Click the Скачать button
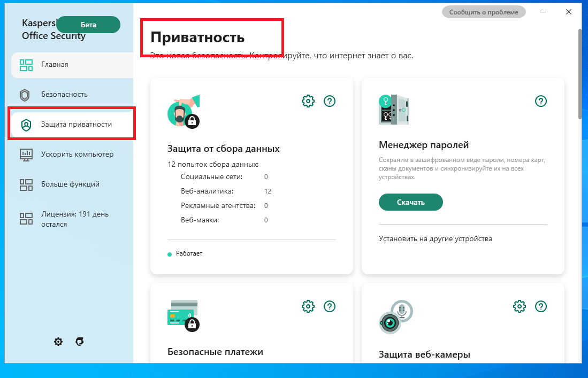588x378 pixels. pyautogui.click(x=410, y=202)
